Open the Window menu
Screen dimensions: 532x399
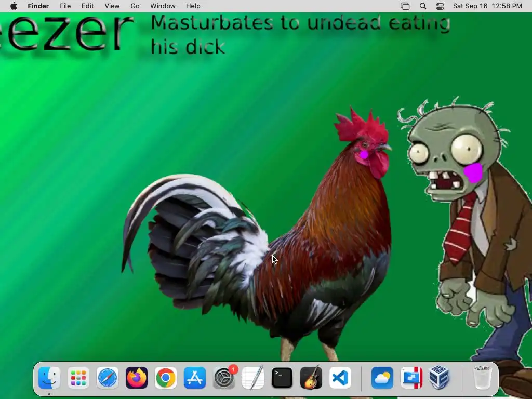pos(163,6)
